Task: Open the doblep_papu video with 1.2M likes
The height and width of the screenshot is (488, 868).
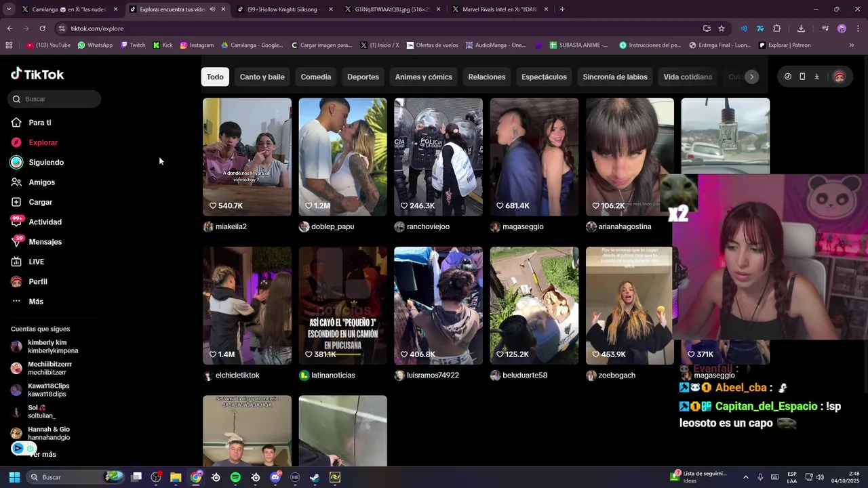Action: click(342, 157)
